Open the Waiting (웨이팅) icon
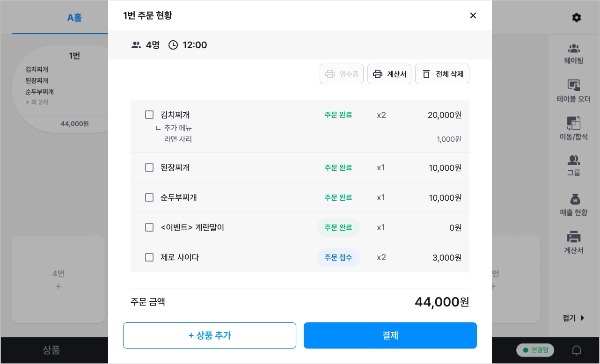Image resolution: width=600 pixels, height=364 pixels. (574, 49)
